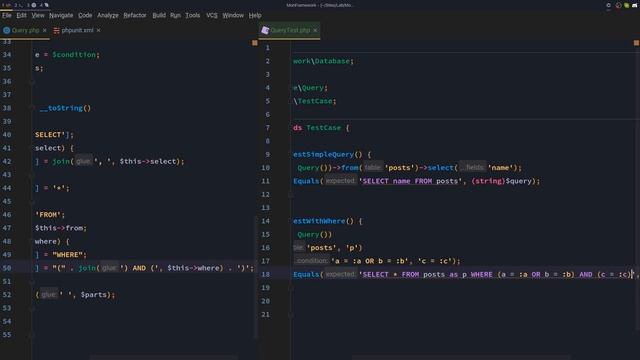Click the 'glue:' hint on line 50

[x=109, y=268]
